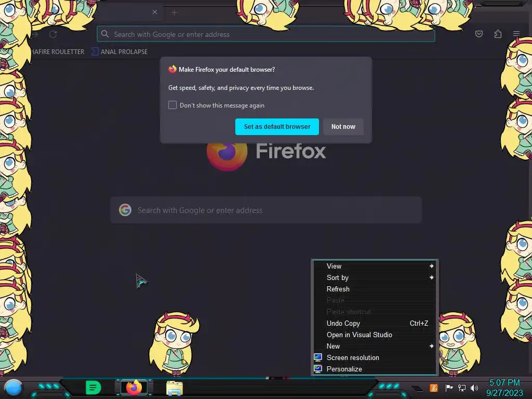Screen dimensions: 532x399
Task: Select Open in Visual Studio
Action: (375, 335)
